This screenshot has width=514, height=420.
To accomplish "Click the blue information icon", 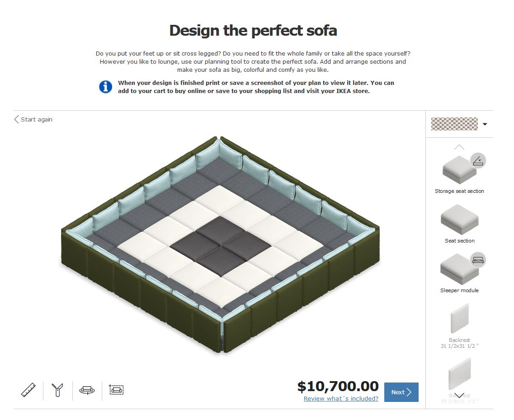I will coord(106,87).
